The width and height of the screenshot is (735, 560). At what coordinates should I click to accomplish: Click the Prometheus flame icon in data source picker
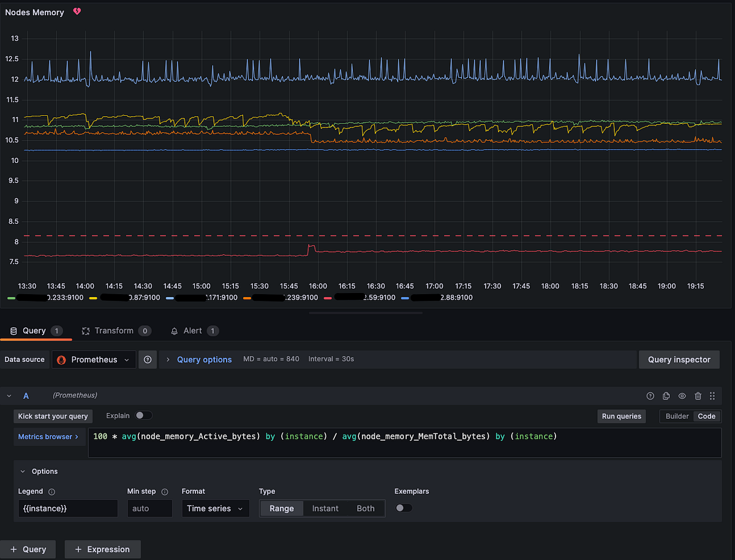click(x=61, y=360)
